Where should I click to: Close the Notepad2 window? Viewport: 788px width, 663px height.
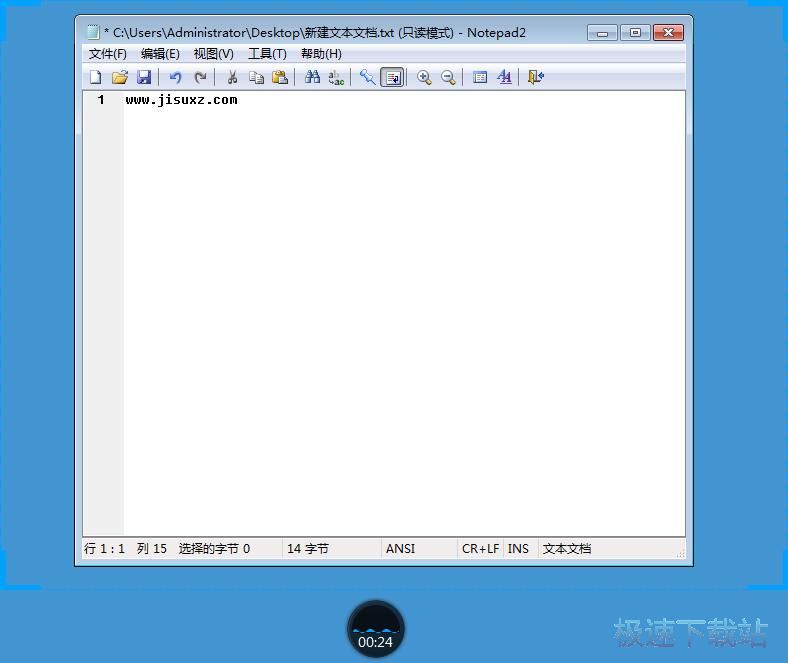668,33
